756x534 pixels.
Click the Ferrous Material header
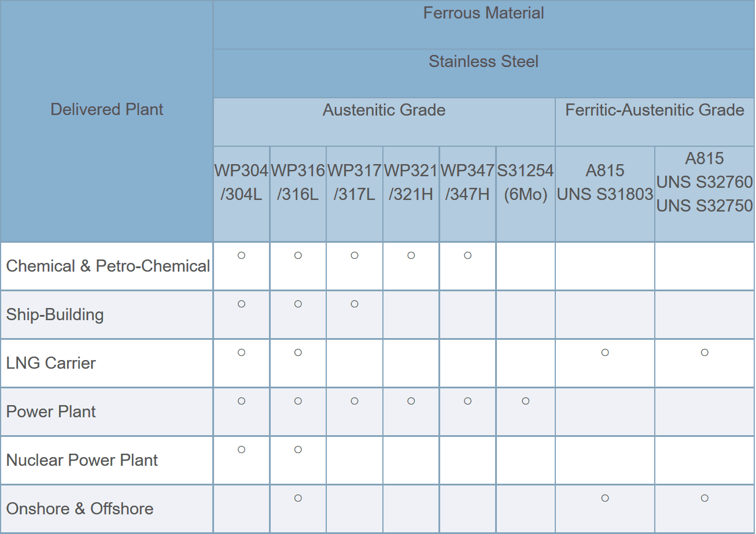[484, 13]
